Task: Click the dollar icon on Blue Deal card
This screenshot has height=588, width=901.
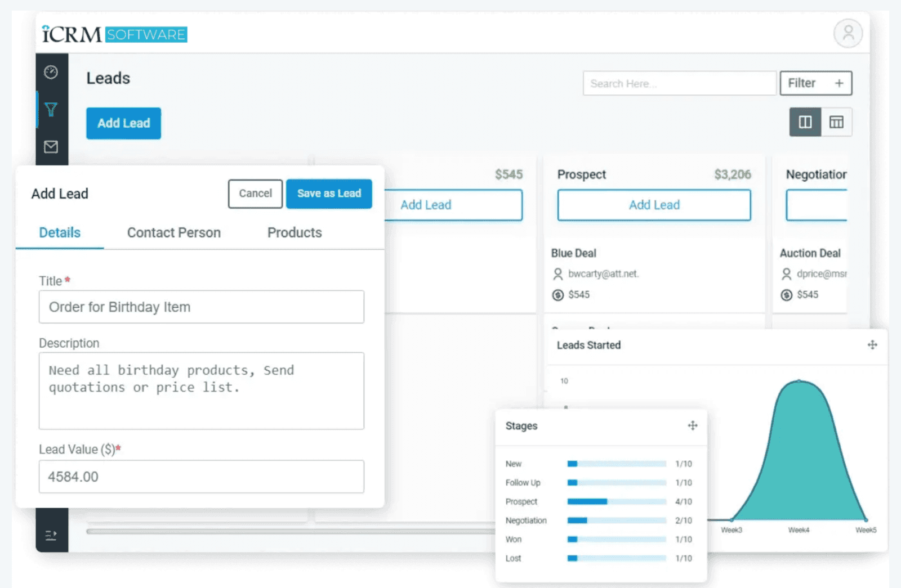Action: (559, 294)
